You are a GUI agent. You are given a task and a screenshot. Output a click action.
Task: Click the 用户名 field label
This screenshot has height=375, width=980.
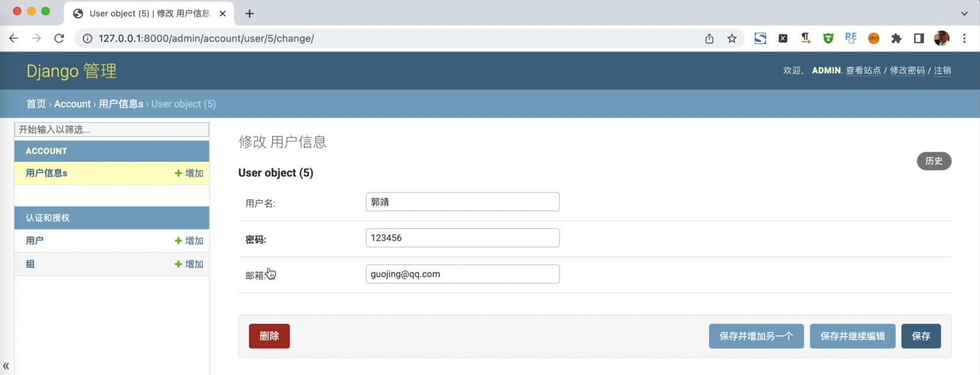click(260, 203)
